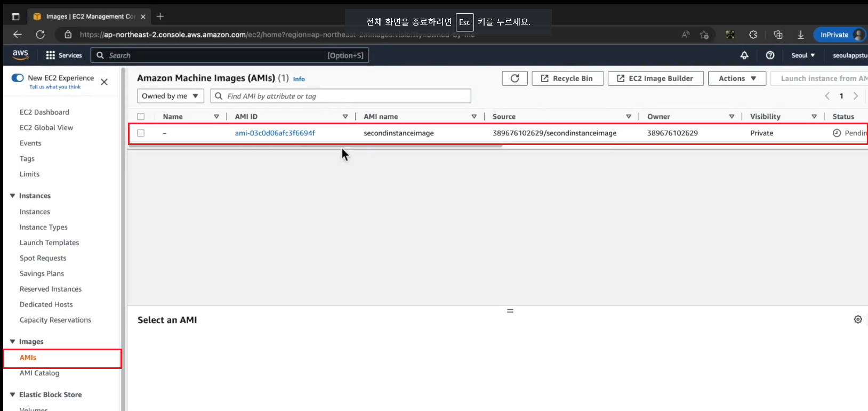Open Limits in the sidebar

coord(29,174)
